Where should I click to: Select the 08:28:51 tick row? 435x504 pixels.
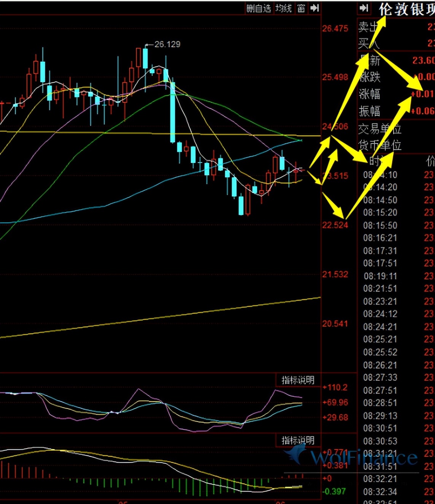[x=398, y=403]
